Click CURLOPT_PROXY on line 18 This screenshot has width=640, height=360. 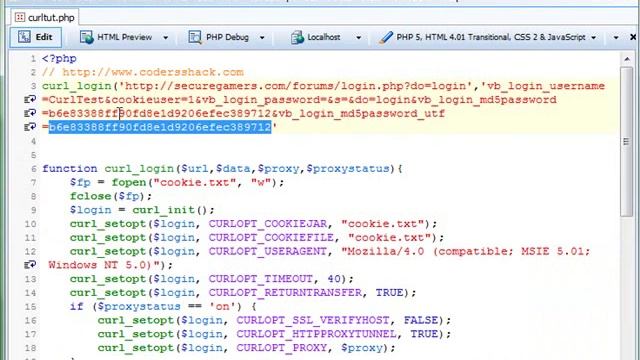[282, 348]
